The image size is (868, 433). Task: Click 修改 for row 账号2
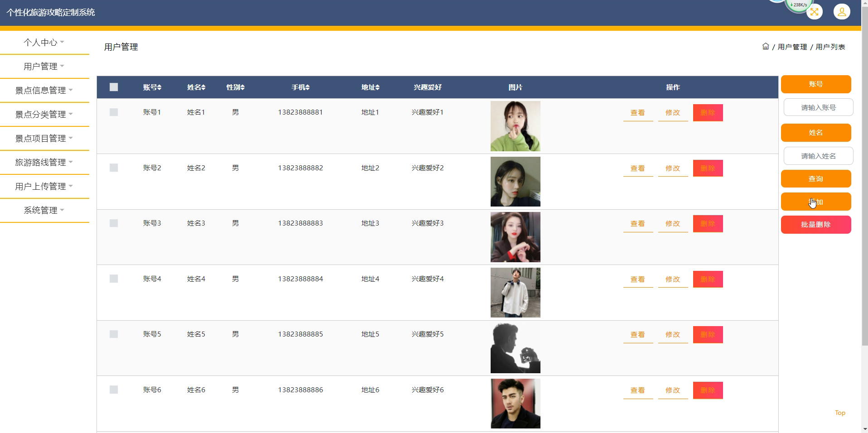click(x=673, y=168)
